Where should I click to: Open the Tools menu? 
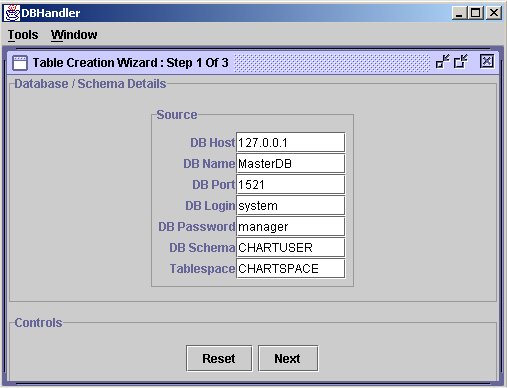[x=23, y=35]
